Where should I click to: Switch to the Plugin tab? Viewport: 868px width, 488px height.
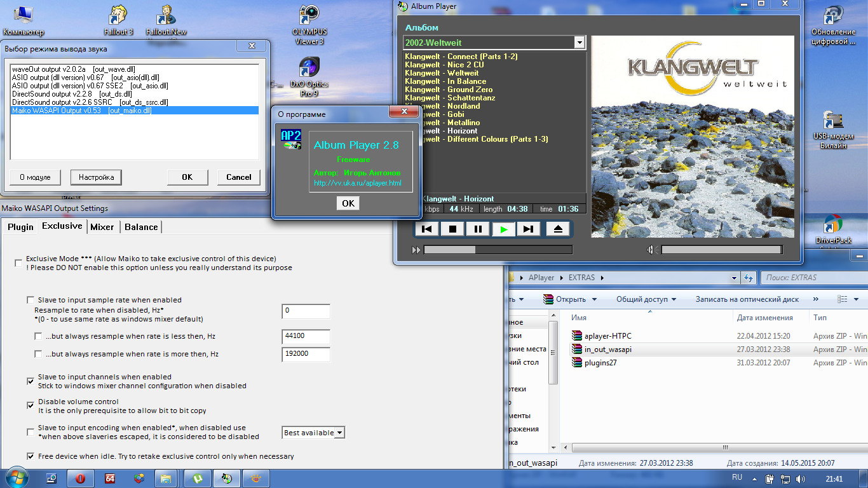click(20, 227)
